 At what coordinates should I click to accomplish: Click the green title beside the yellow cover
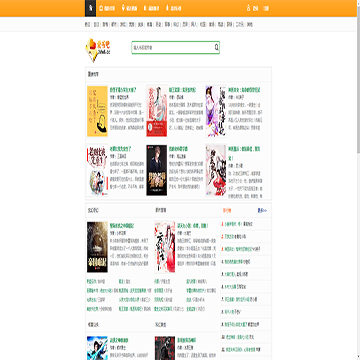point(123,90)
